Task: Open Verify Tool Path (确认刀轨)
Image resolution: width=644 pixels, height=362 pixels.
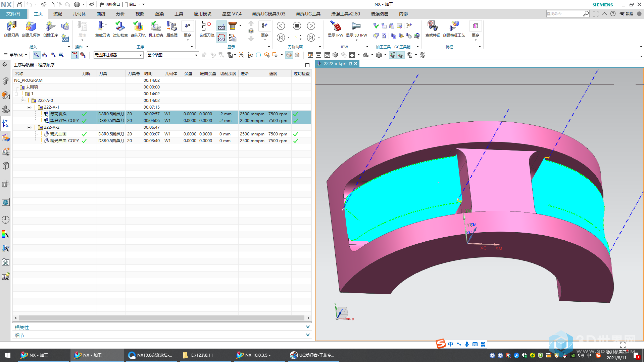Action: click(x=138, y=29)
